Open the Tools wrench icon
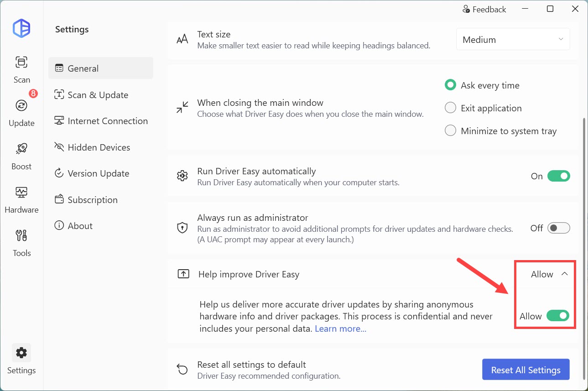This screenshot has height=391, width=588. [21, 235]
